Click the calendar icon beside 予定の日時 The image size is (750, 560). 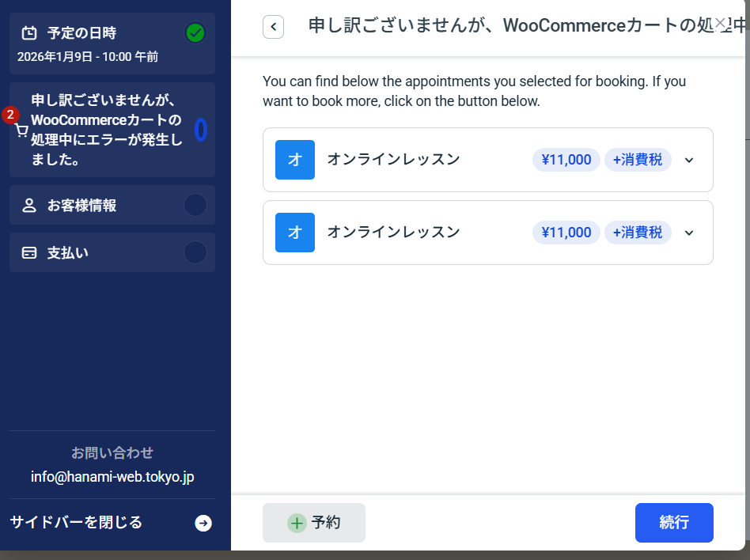[x=29, y=33]
